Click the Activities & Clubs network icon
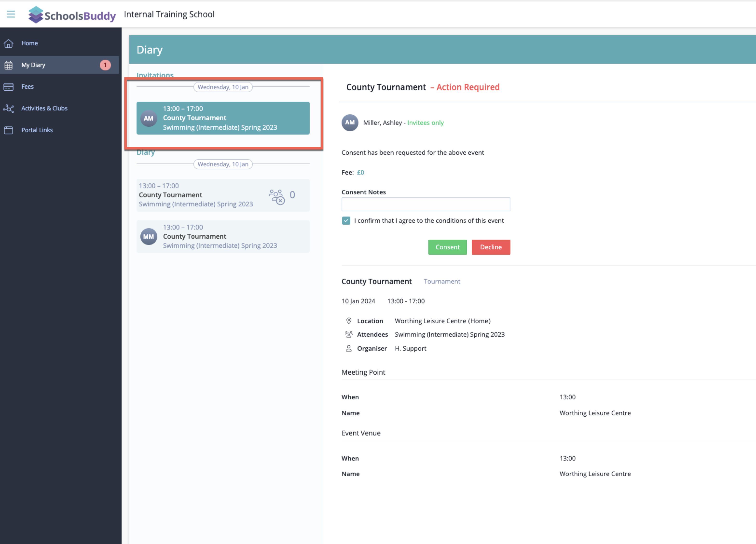The width and height of the screenshot is (756, 544). point(9,109)
